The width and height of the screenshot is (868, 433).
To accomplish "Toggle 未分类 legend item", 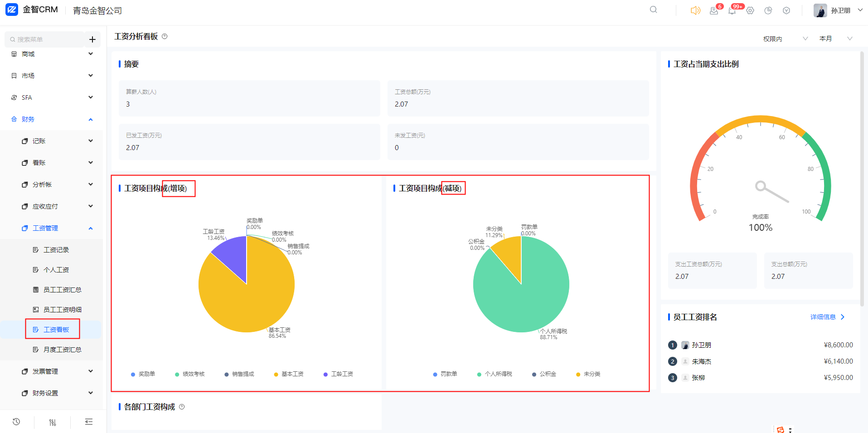I will coord(588,374).
